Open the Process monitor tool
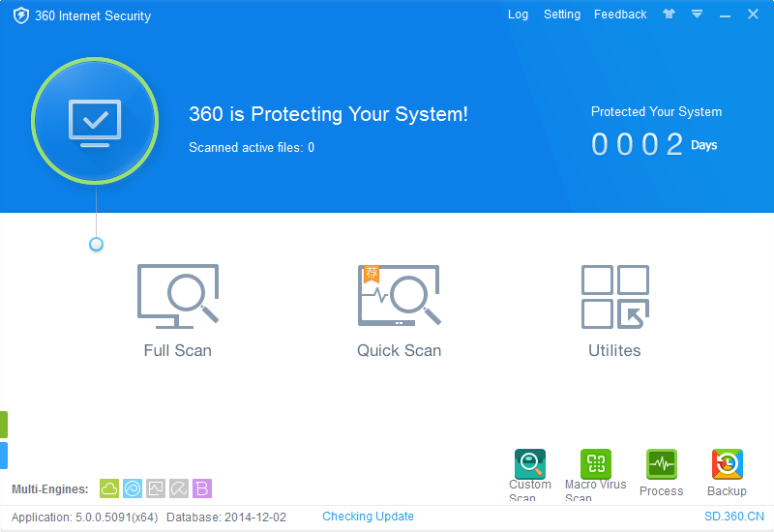The width and height of the screenshot is (774, 532). [x=662, y=465]
